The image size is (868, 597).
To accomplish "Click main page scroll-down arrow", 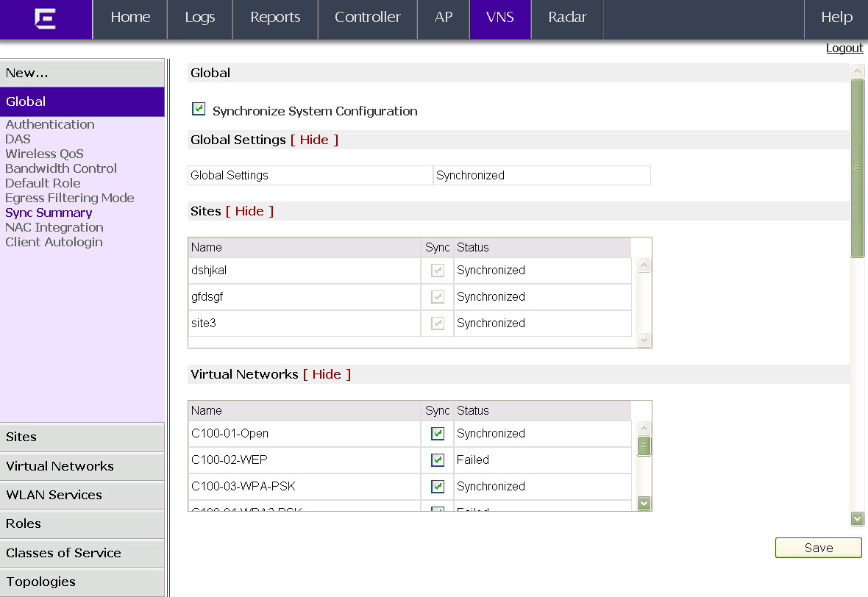I will pos(857,518).
